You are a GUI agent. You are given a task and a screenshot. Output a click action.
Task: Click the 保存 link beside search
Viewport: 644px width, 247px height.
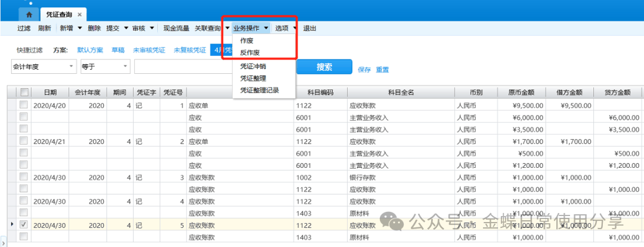click(x=364, y=70)
